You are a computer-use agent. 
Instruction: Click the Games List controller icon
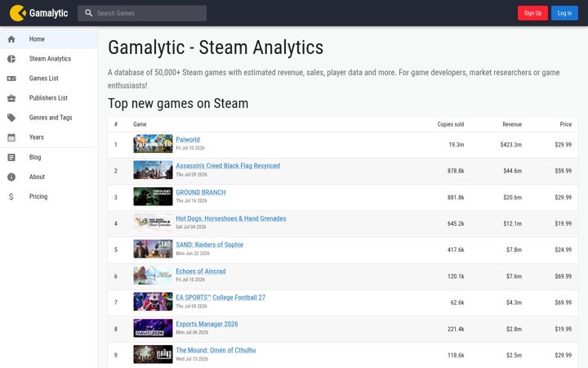[11, 79]
